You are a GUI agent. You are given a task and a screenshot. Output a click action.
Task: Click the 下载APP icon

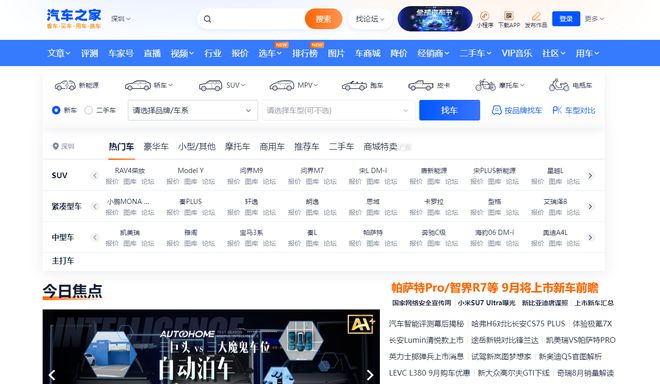pos(508,16)
